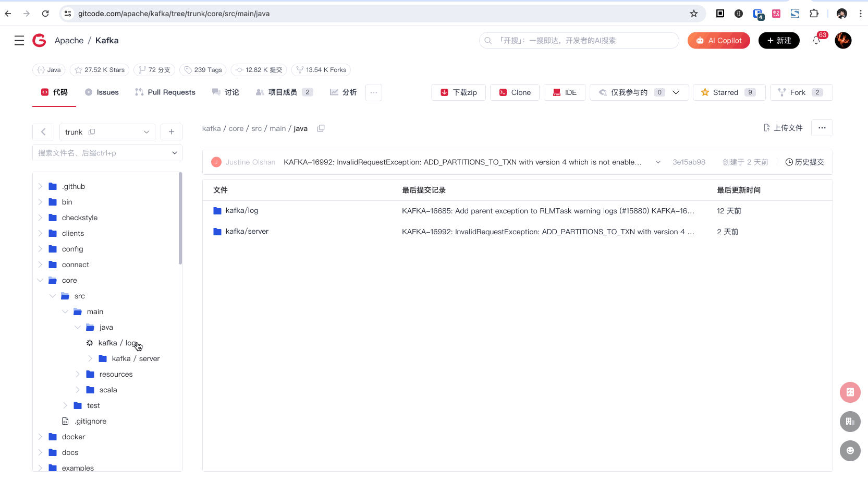The height and width of the screenshot is (480, 868).
Task: Click the add file plus button
Action: tap(172, 132)
